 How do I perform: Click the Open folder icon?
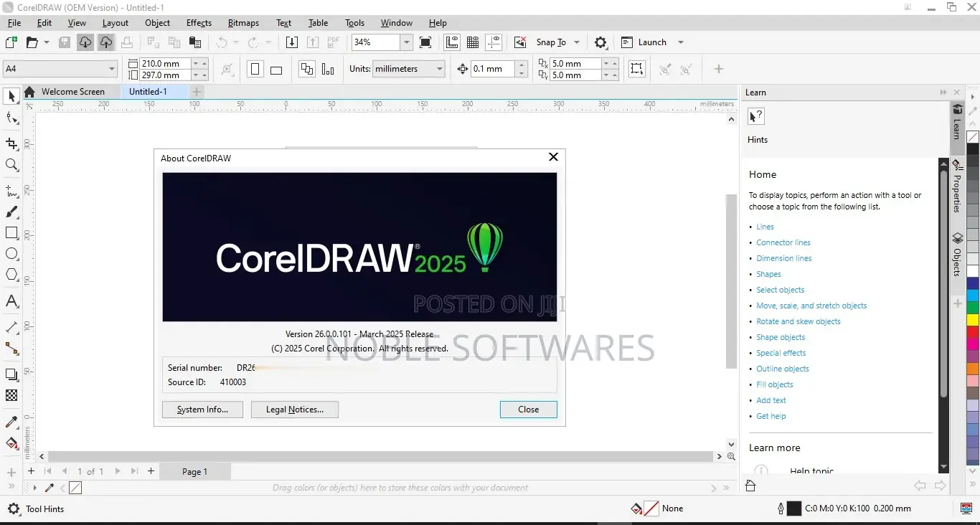click(x=32, y=42)
